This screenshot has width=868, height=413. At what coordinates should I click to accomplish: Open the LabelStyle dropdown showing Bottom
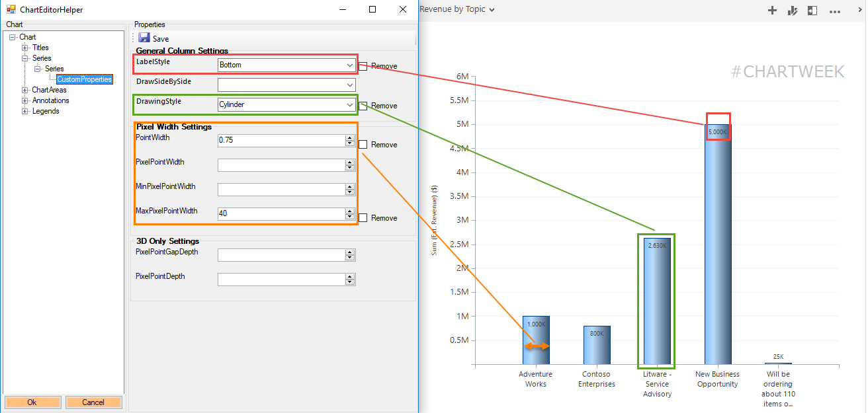tap(286, 65)
